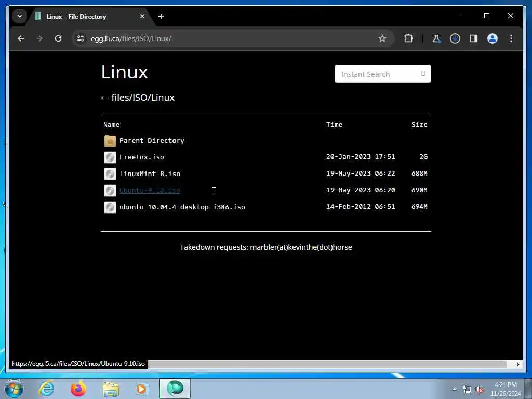Click the browser forward arrow
Image resolution: width=532 pixels, height=399 pixels.
(39, 38)
